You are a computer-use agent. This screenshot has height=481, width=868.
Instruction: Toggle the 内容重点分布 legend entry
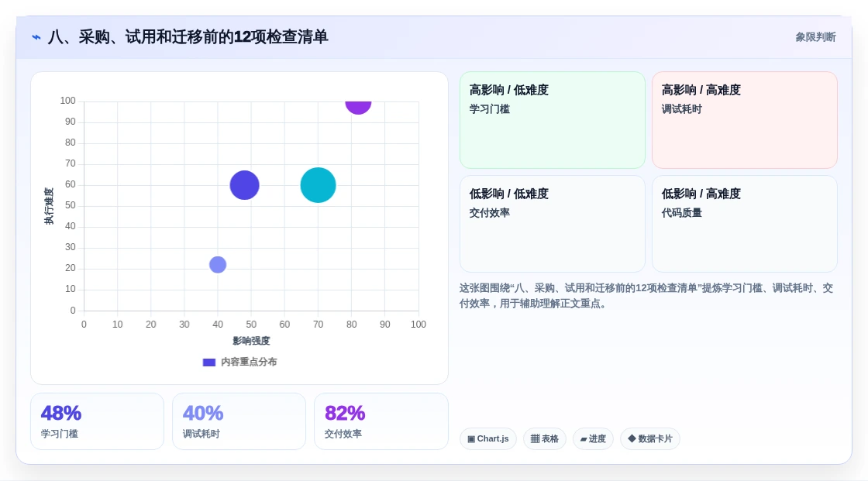coord(239,362)
